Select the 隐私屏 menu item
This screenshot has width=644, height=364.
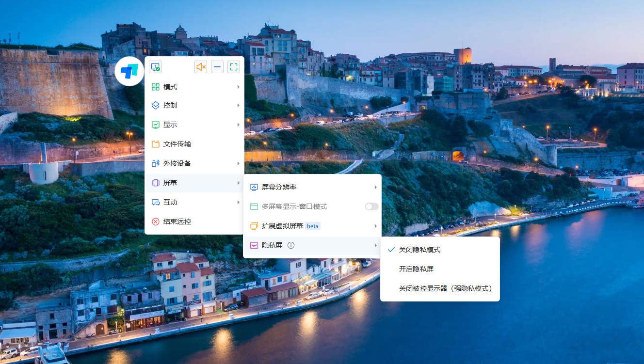click(x=312, y=245)
